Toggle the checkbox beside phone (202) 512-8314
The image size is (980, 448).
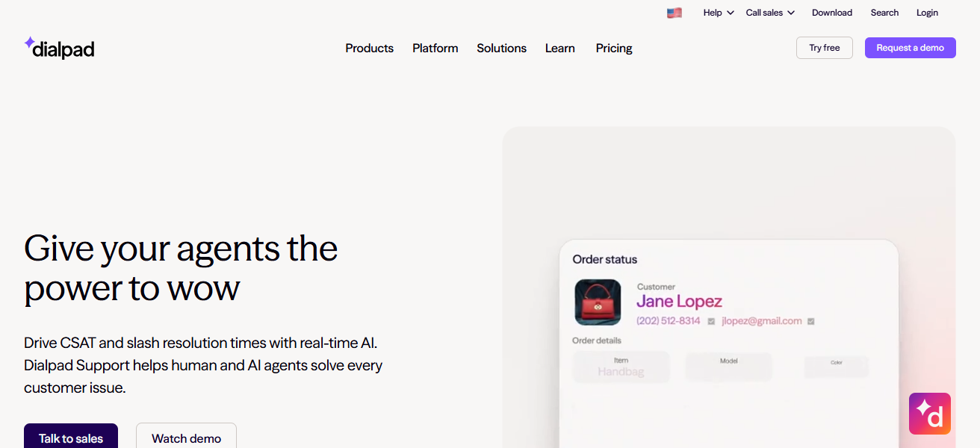[x=711, y=322]
